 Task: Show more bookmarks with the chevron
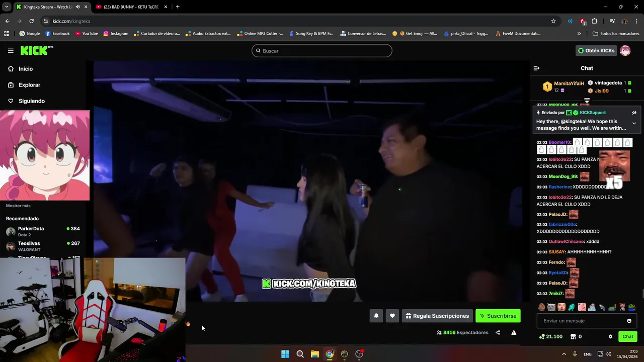[x=579, y=34]
